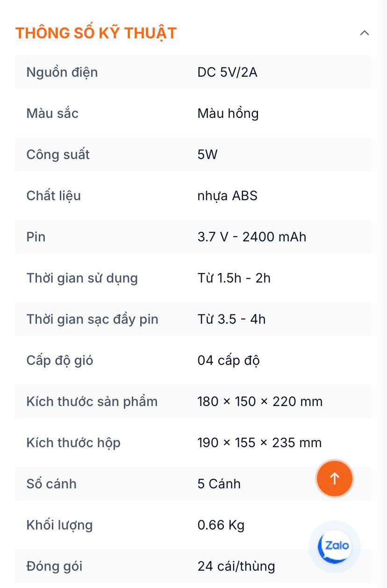387x588 pixels.
Task: Click the Thông số kỹ thuật heading
Action: click(96, 33)
